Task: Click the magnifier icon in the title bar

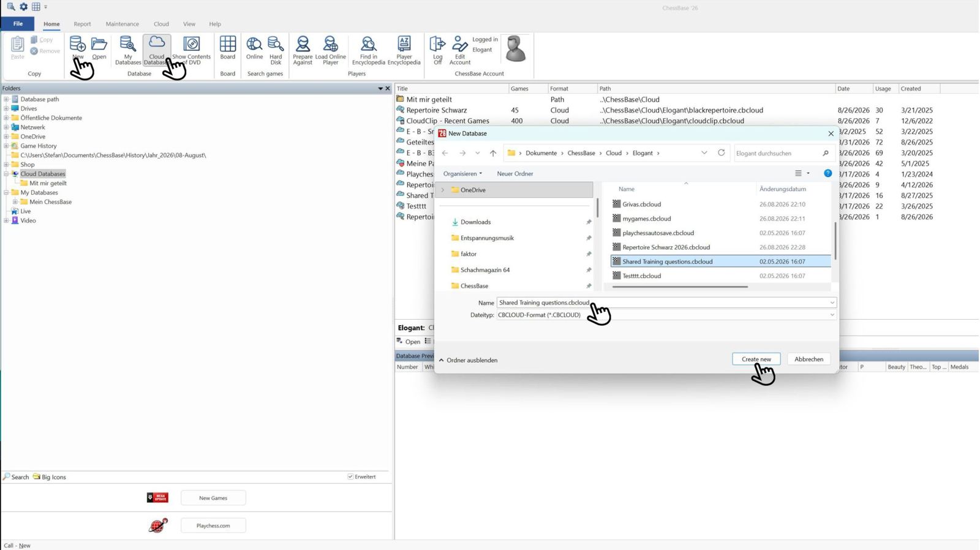Action: [x=10, y=7]
